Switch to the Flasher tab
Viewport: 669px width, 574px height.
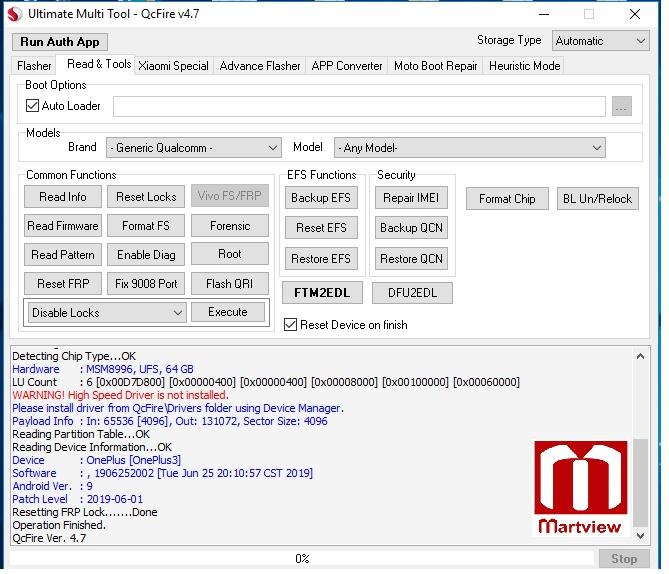[x=34, y=66]
